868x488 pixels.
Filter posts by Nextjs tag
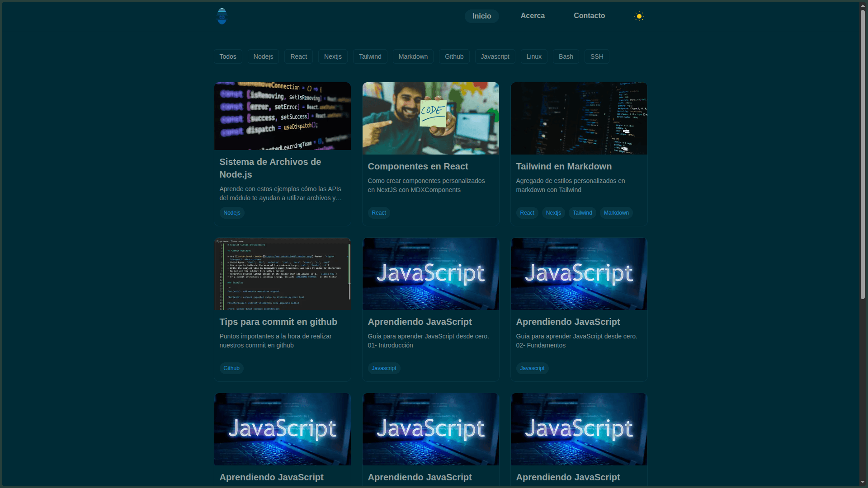(333, 56)
